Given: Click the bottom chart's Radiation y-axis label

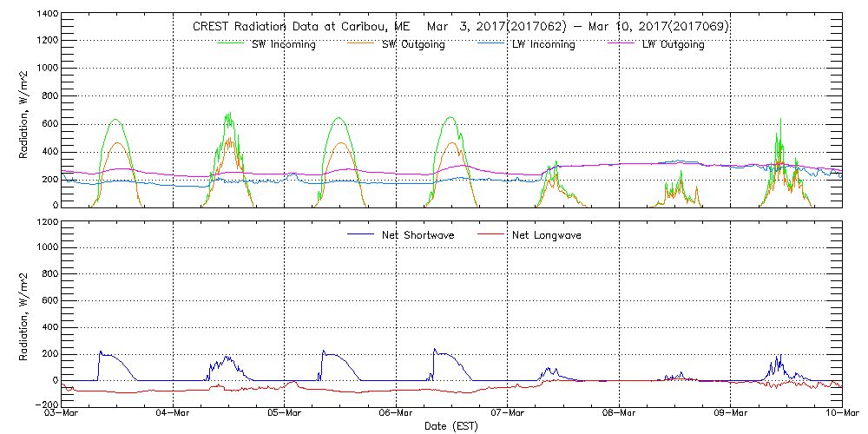Looking at the screenshot, I should click(25, 312).
